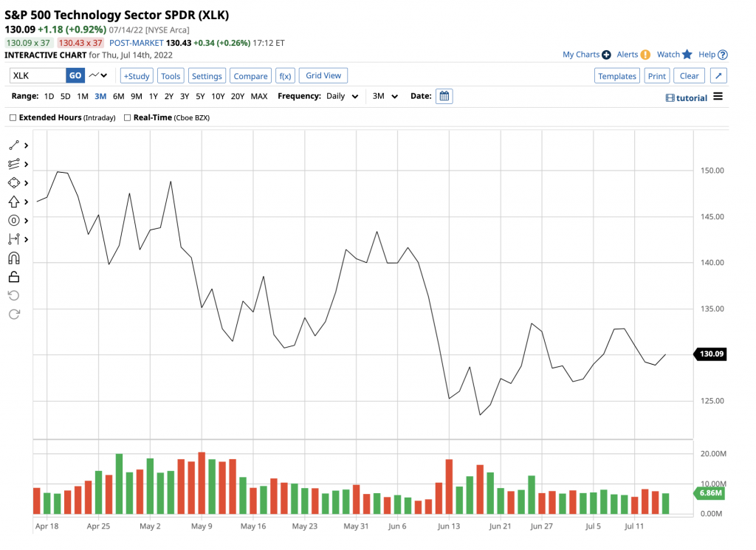Screen dimensions: 756x550
Task: Open the +Study button
Action: tap(137, 76)
